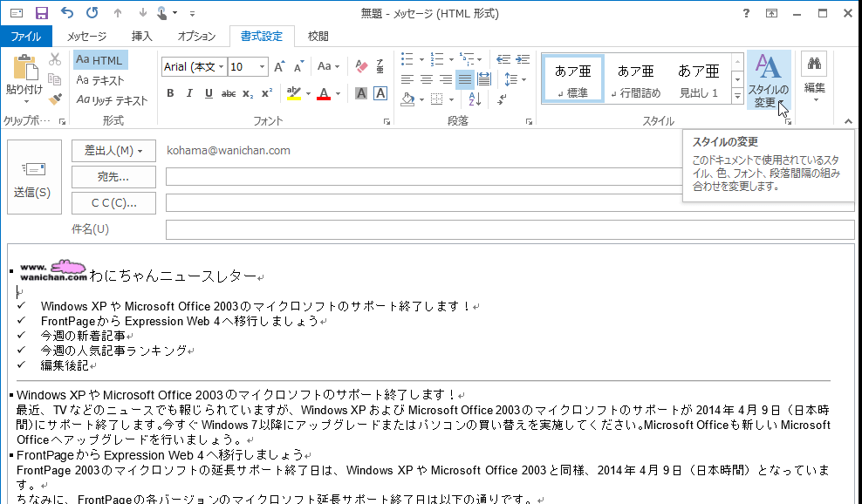
Task: Click the 件名(U) subject field
Action: click(510, 229)
